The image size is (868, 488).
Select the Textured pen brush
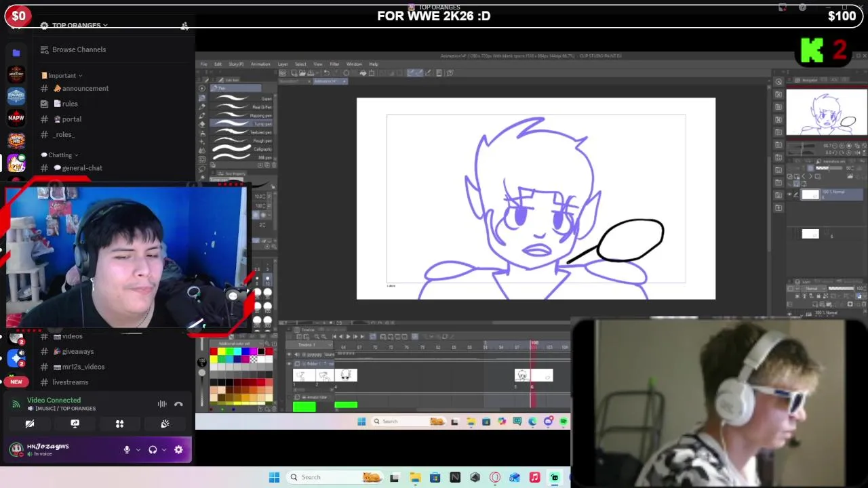point(241,132)
